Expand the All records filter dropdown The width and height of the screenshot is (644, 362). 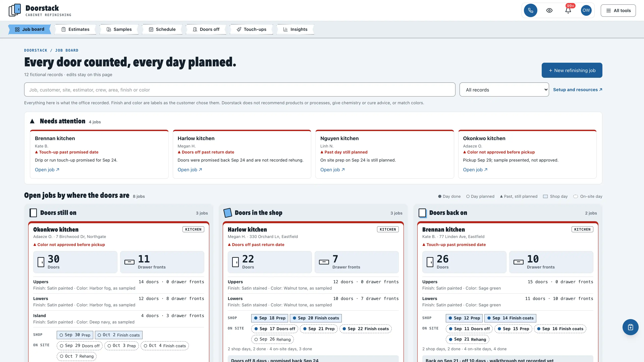[x=504, y=90]
